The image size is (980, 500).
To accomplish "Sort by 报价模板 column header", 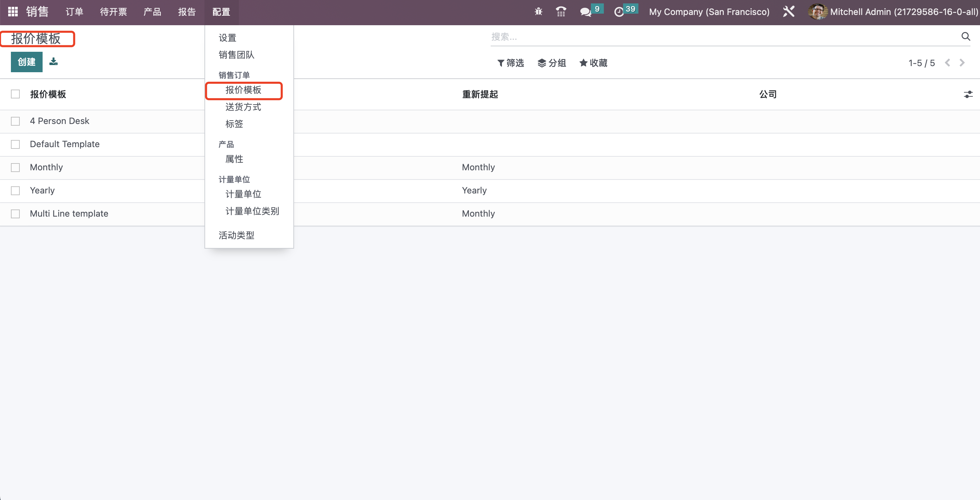I will 48,94.
